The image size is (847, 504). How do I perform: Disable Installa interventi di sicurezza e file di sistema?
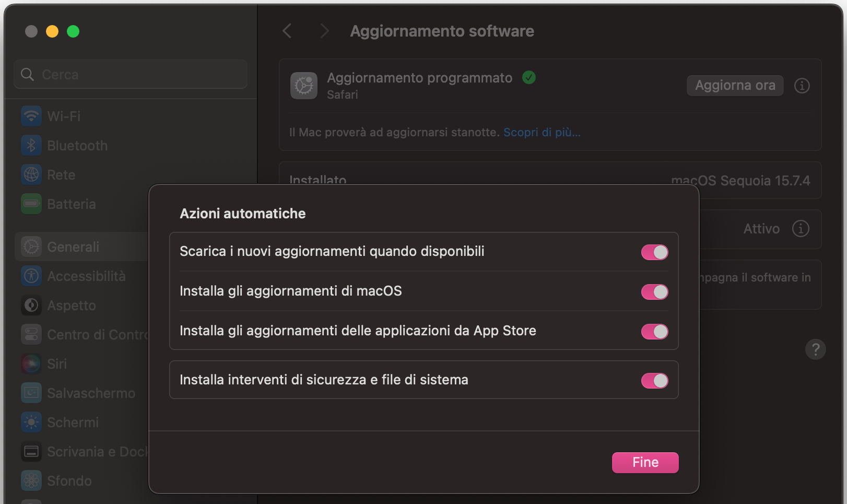655,380
